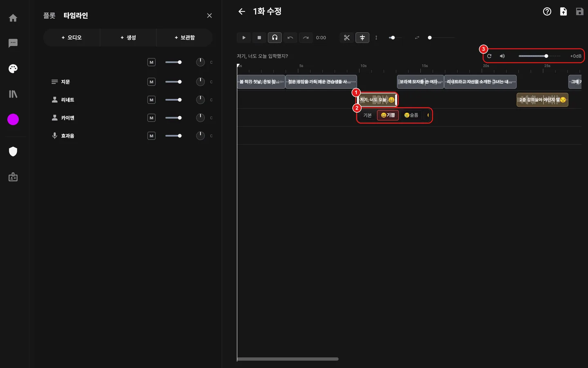Select the '2층 강의실이 어딘지' clip
This screenshot has width=588, height=368.
tap(542, 100)
